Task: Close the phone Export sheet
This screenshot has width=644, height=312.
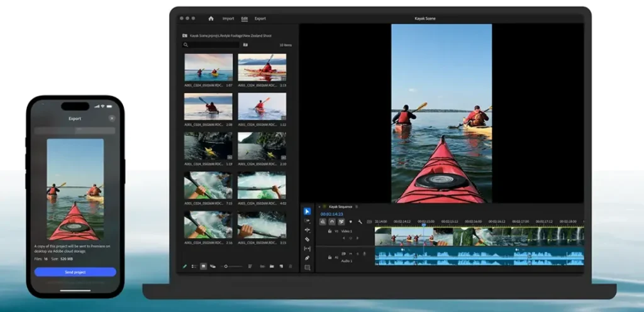Action: click(x=112, y=118)
